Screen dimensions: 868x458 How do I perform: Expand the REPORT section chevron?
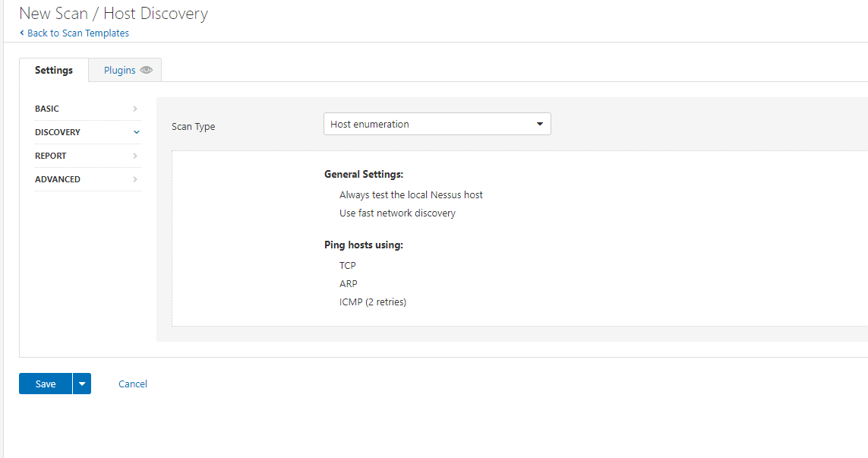[x=135, y=156]
